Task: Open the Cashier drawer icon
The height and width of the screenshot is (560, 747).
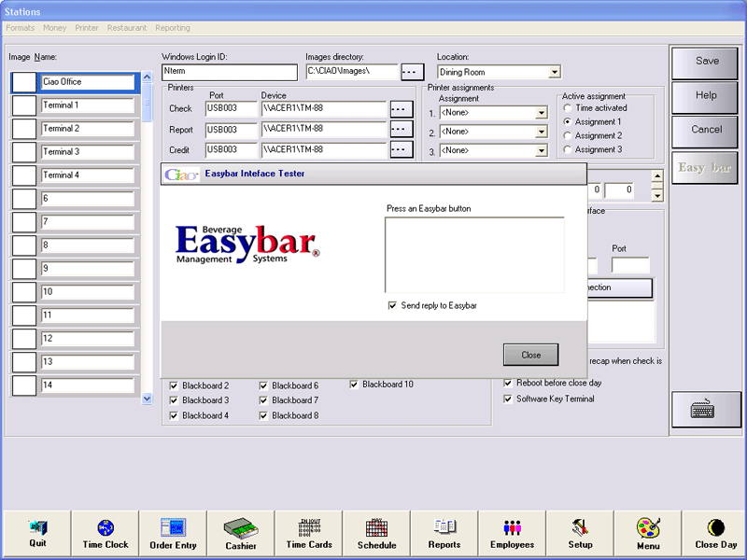Action: [x=241, y=533]
